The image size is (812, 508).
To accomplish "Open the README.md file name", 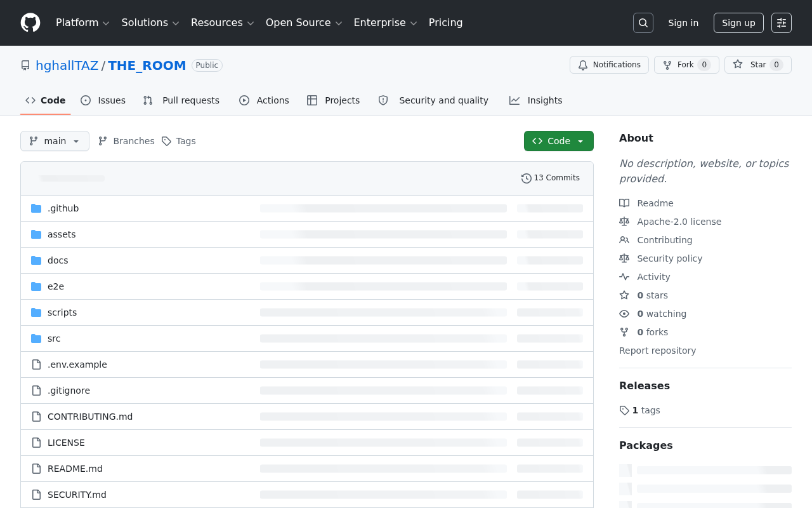I will [75, 469].
